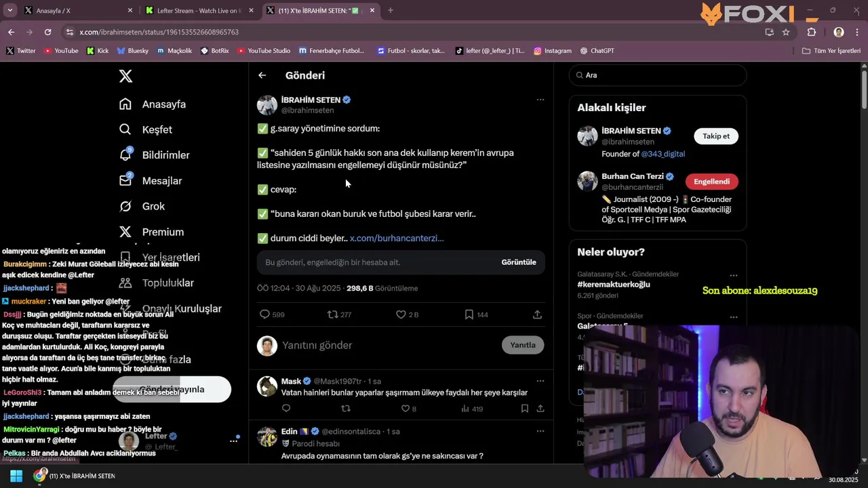
Task: Switch to Anasayfa / X browser tab
Action: (75, 11)
